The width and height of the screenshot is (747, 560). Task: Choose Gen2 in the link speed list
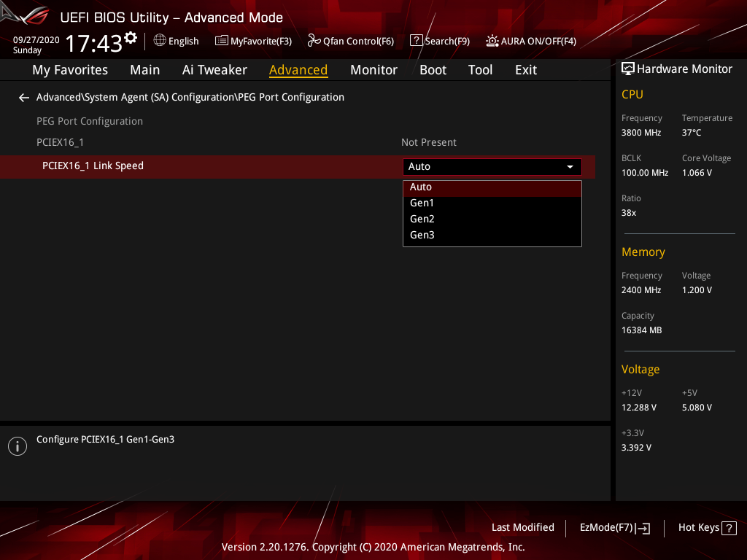pyautogui.click(x=492, y=219)
